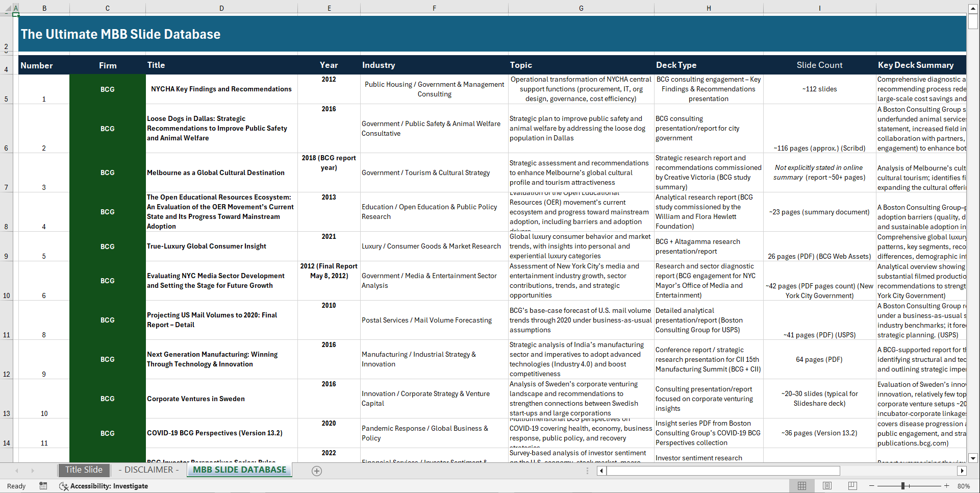Open the Title Slide sheet tab

(84, 470)
